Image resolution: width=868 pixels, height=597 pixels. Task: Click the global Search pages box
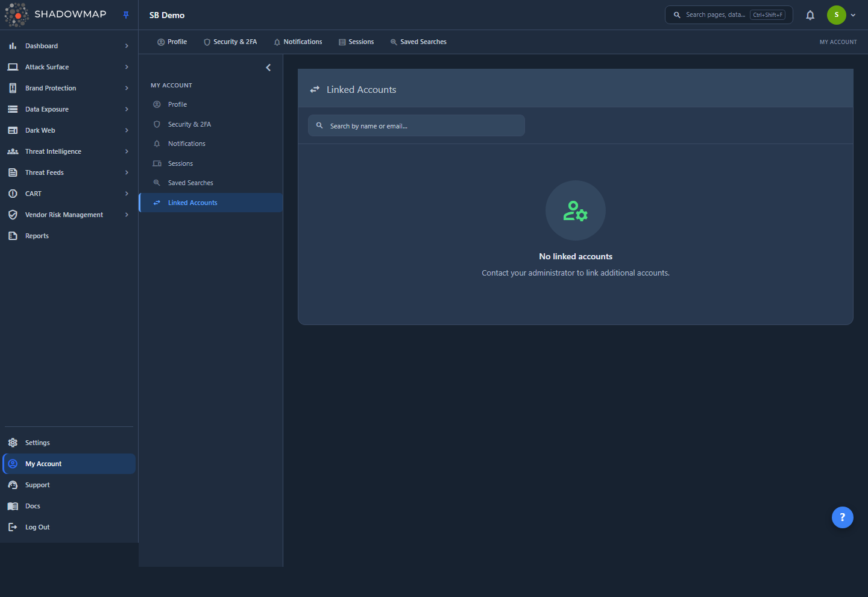coord(729,15)
